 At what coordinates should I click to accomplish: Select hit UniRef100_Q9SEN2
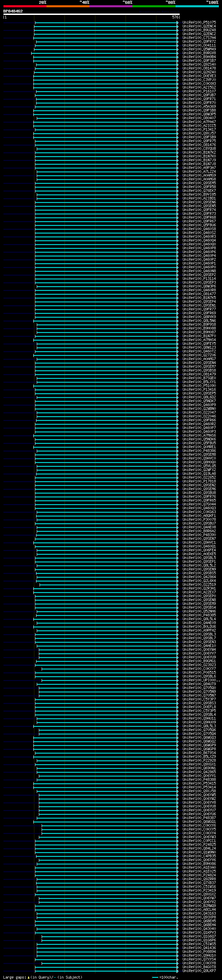pyautogui.click(x=199, y=485)
